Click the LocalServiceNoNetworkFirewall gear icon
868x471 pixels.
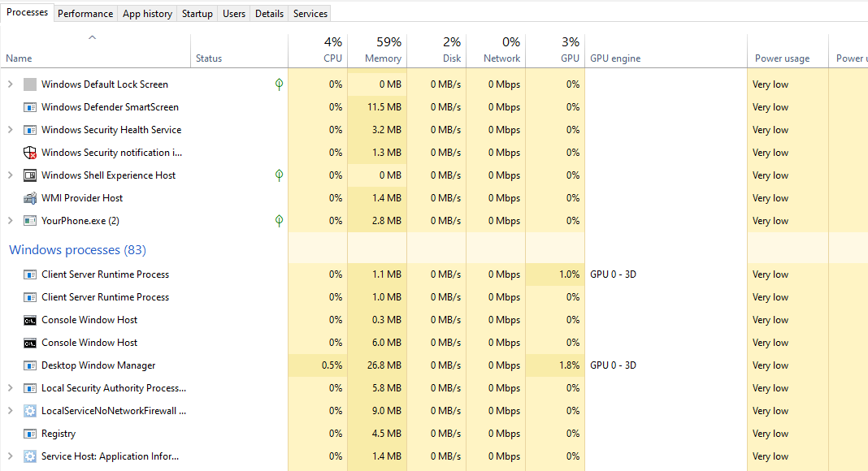30,411
